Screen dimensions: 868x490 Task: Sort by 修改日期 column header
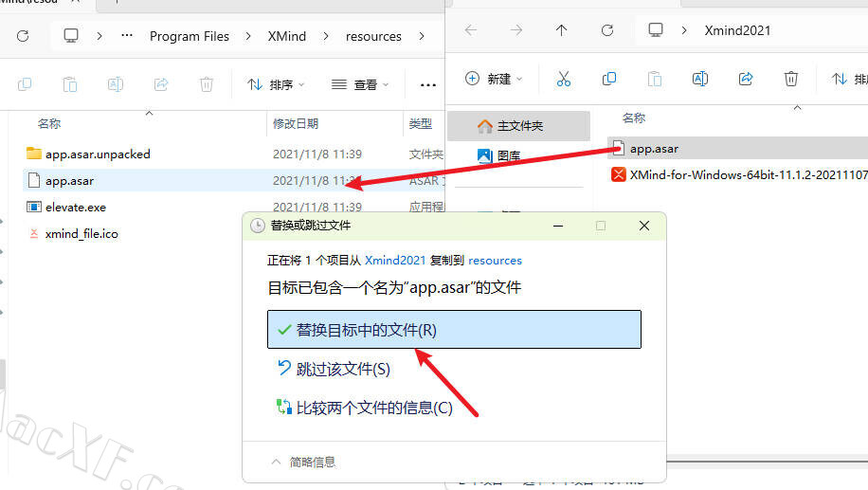tap(296, 123)
